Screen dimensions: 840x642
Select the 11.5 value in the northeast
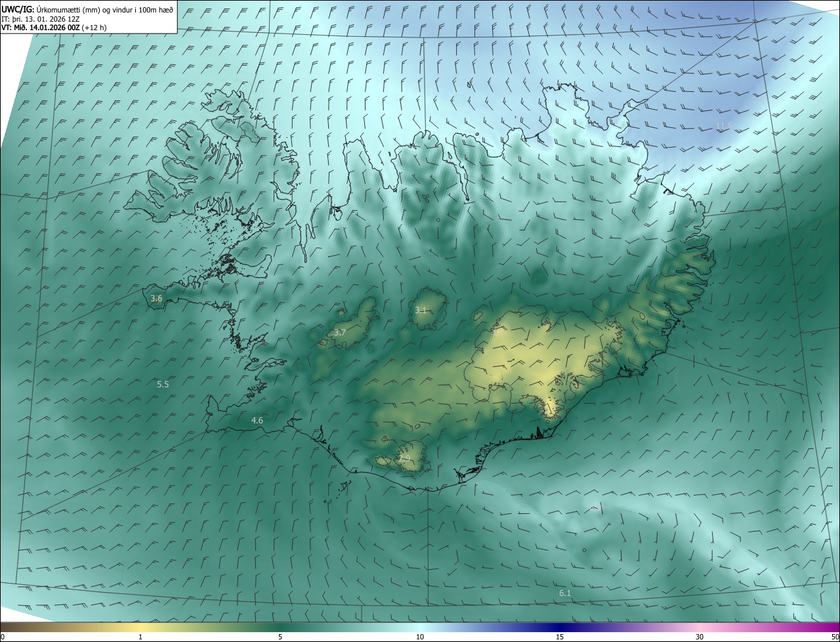(724, 125)
